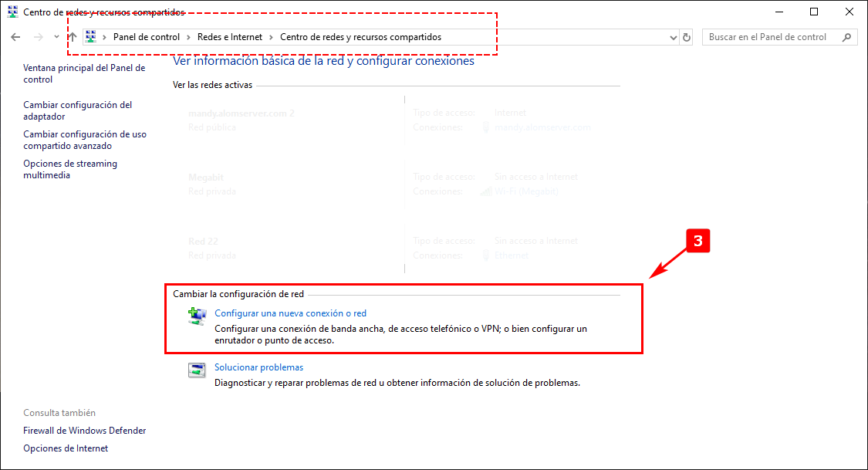The width and height of the screenshot is (868, 470).
Task: Click the forward navigation arrow
Action: pyautogui.click(x=38, y=37)
